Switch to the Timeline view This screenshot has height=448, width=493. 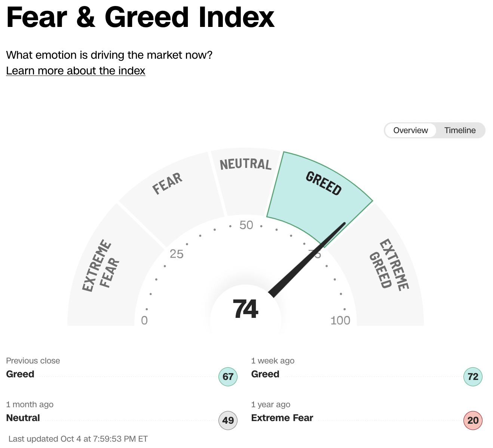(x=460, y=131)
